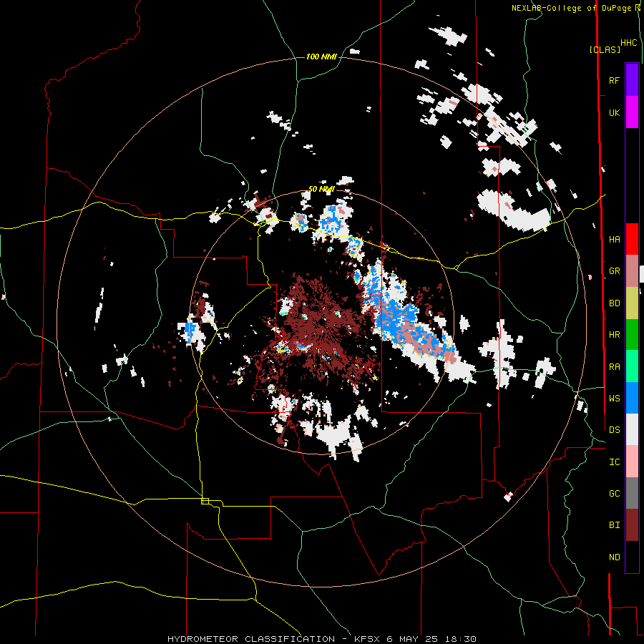Image resolution: width=644 pixels, height=644 pixels.
Task: Click the GC gray legend color swatch
Action: [x=632, y=493]
